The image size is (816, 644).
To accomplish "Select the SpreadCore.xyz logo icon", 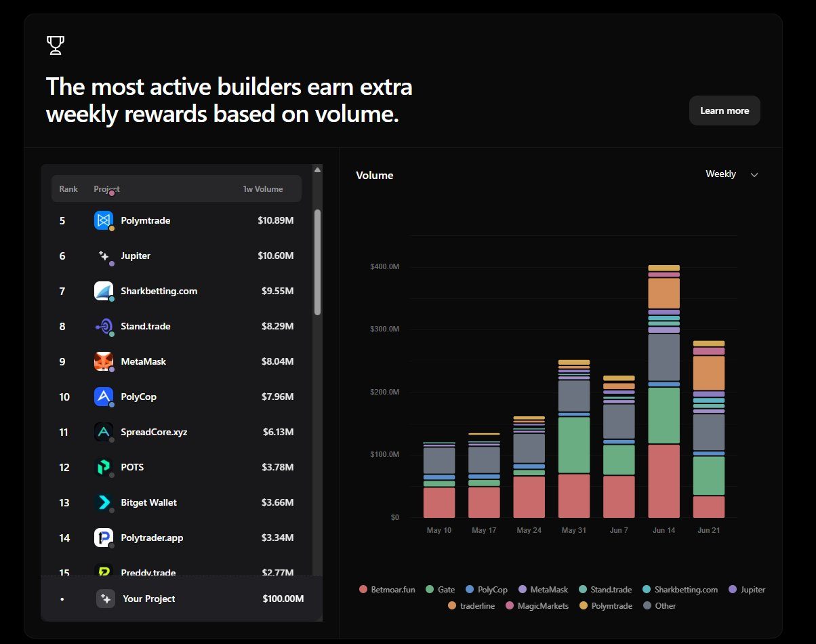I will (103, 432).
